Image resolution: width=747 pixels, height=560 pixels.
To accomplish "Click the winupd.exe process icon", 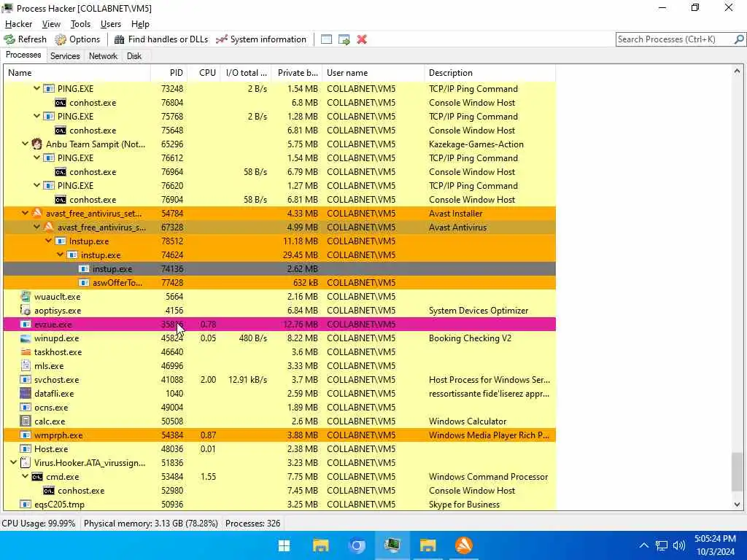I will 26,338.
